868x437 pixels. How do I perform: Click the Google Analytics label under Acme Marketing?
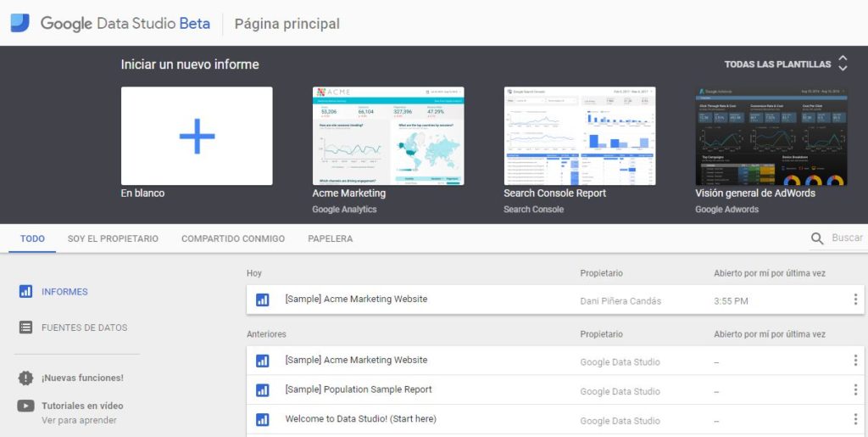click(x=344, y=210)
